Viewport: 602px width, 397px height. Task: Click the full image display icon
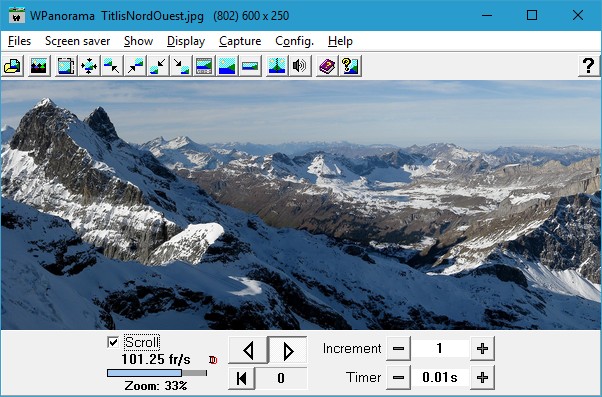tap(227, 66)
